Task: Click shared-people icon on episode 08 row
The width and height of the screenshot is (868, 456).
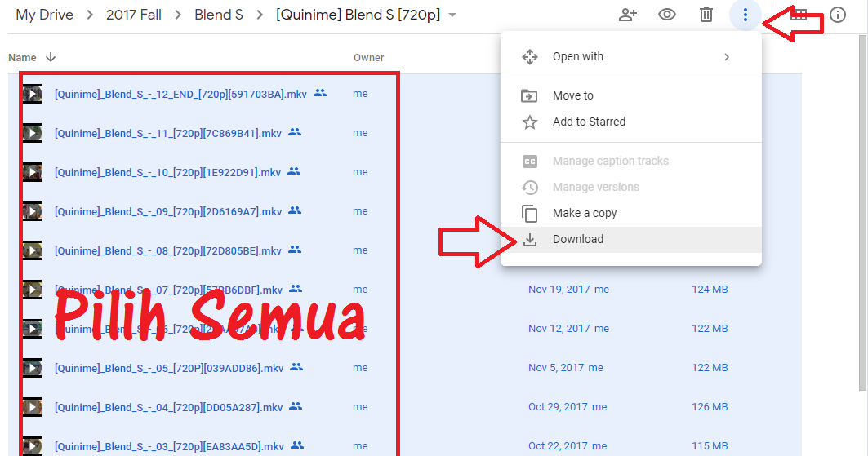Action: 295,250
